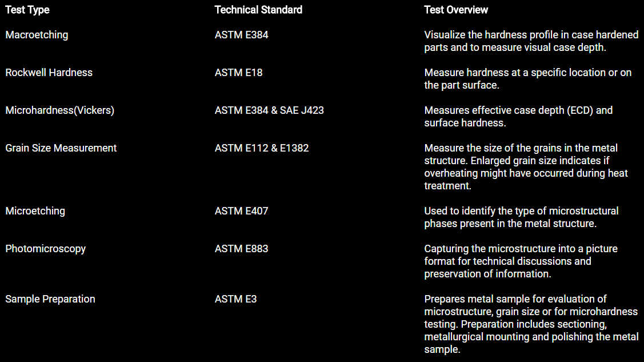644x362 pixels.
Task: Click the Microetching row label
Action: click(x=35, y=211)
